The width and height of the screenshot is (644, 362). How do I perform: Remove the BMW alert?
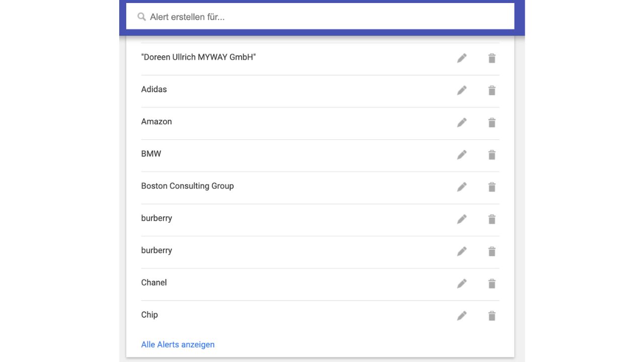(x=492, y=154)
